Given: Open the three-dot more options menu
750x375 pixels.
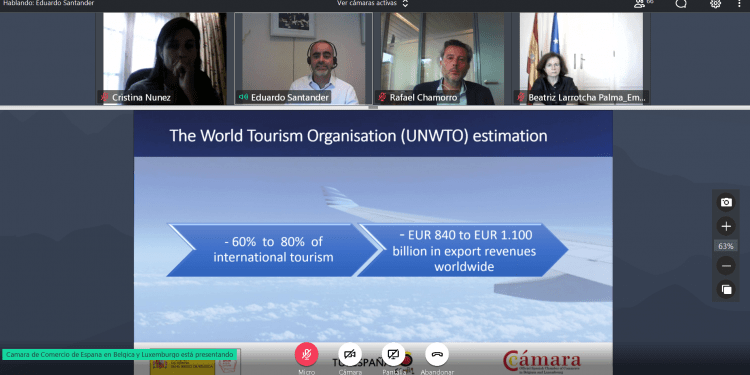Looking at the screenshot, I should click(x=739, y=4).
